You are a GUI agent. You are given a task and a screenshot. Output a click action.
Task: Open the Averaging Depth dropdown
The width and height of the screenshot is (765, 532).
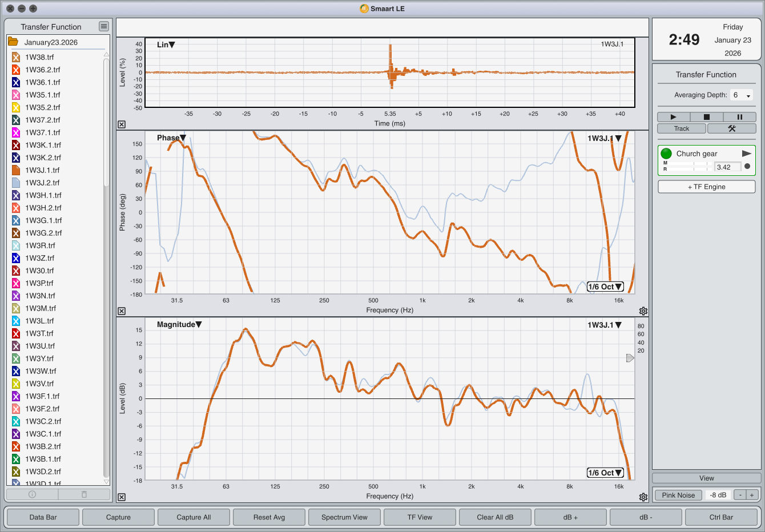742,95
